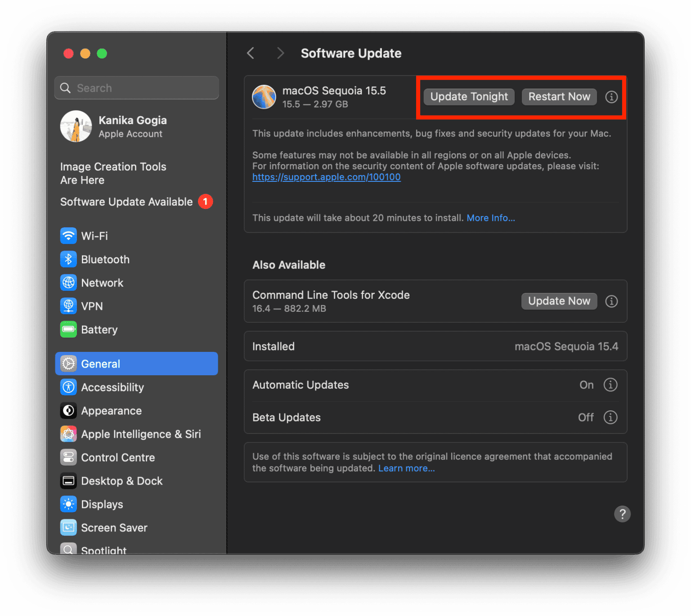Image resolution: width=691 pixels, height=616 pixels.
Task: Click inside the Search field
Action: tap(136, 88)
